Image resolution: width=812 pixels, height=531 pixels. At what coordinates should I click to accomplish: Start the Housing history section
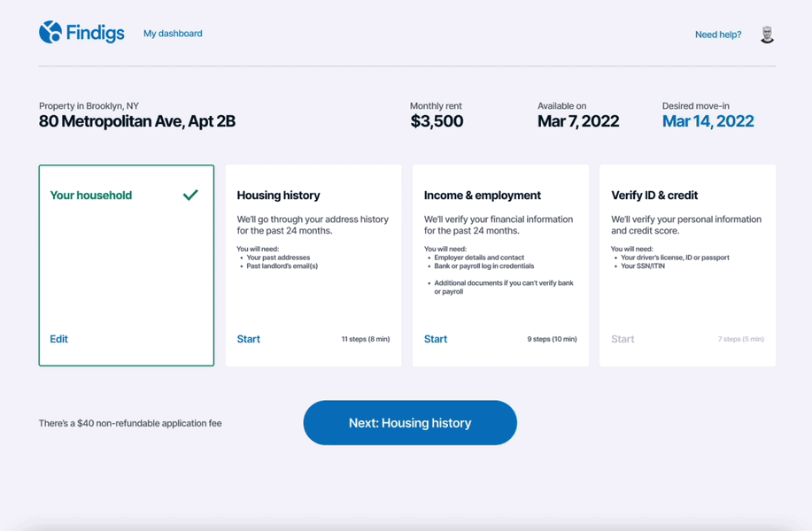tap(248, 339)
